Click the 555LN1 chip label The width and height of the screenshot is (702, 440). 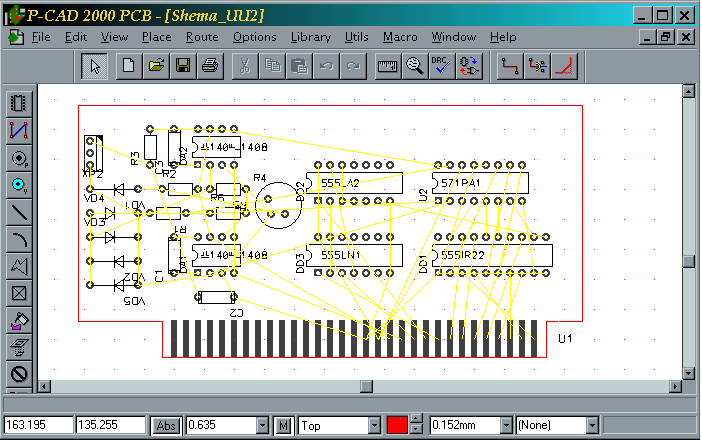click(341, 255)
